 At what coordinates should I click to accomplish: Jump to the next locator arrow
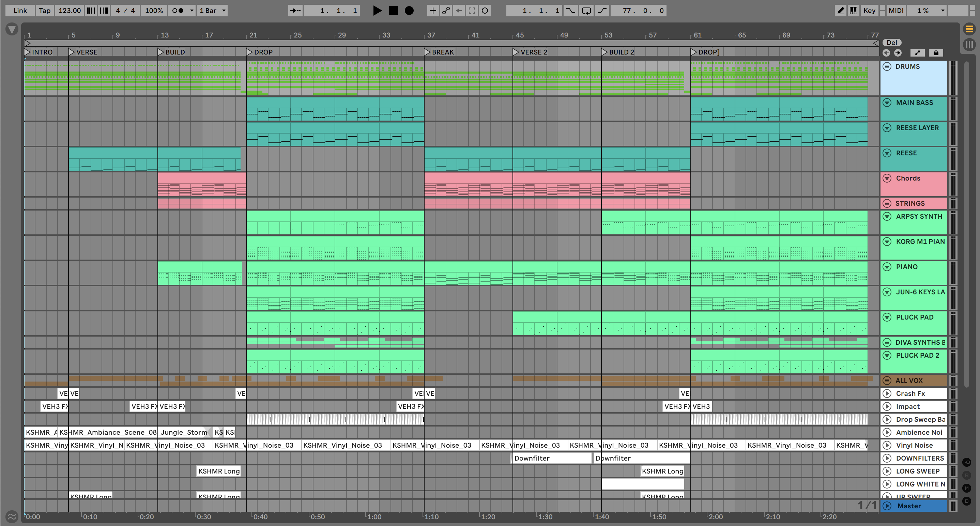[898, 53]
